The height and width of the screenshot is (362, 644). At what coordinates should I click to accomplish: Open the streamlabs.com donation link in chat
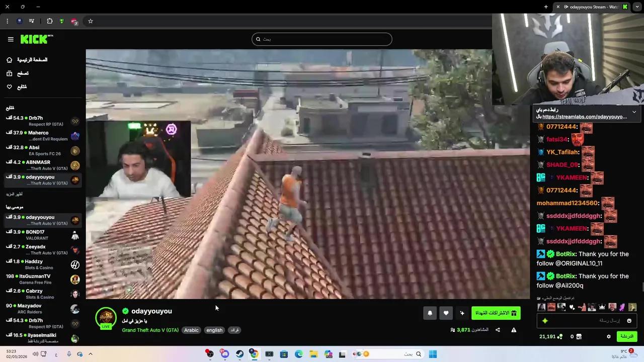pos(585,117)
